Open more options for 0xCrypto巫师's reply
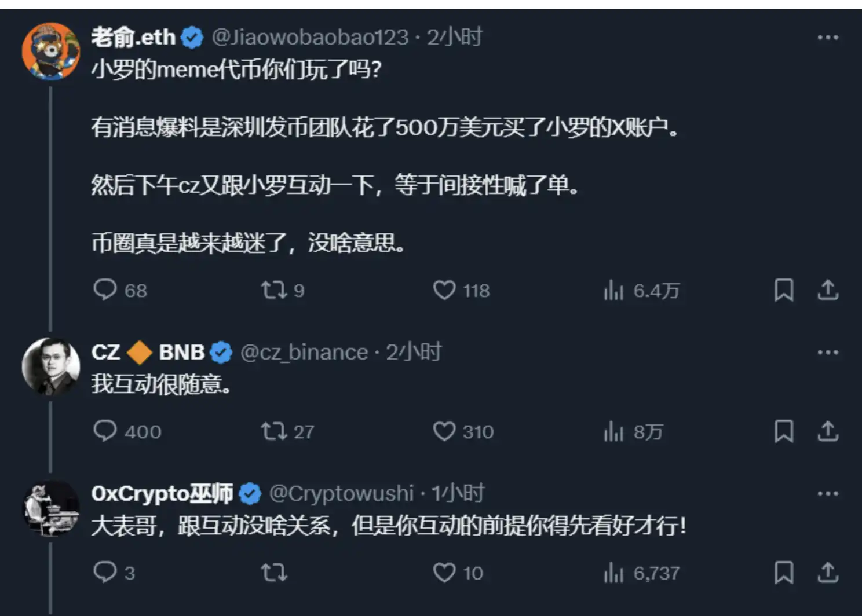Screen dimensions: 862x616 click(828, 494)
